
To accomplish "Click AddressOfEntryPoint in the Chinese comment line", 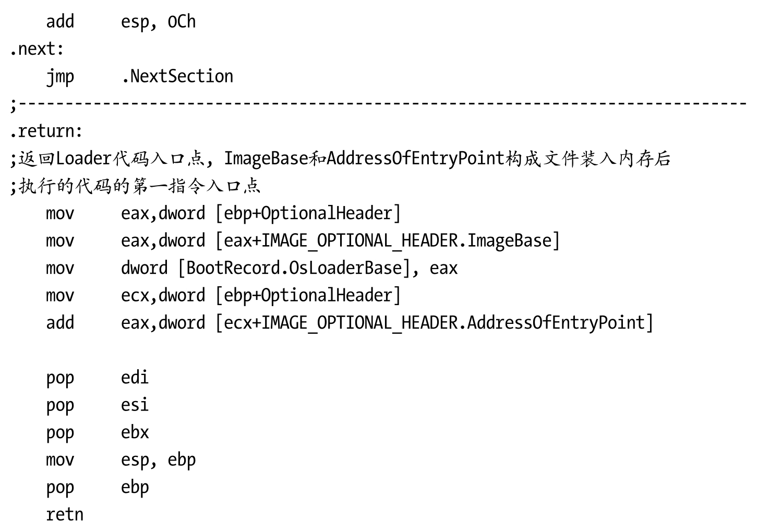I will tap(415, 159).
